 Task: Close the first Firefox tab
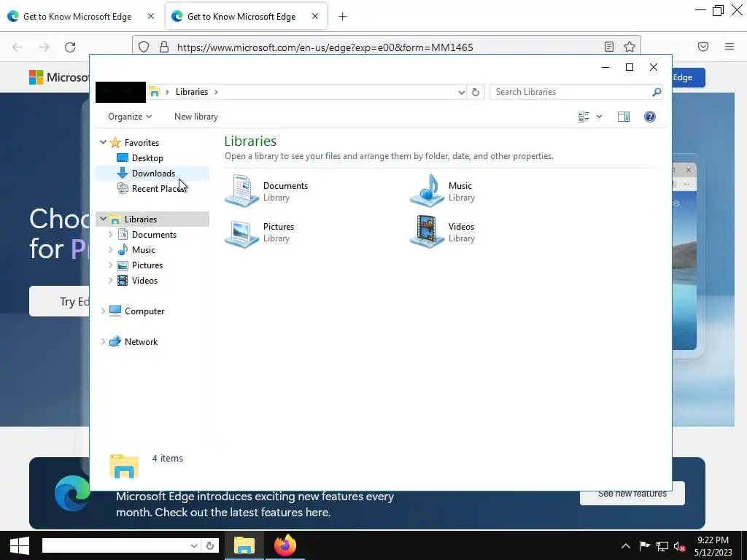151,17
